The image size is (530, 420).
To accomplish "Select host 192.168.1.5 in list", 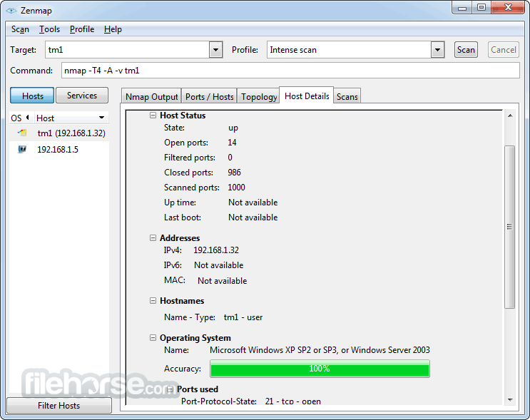I will pos(58,149).
